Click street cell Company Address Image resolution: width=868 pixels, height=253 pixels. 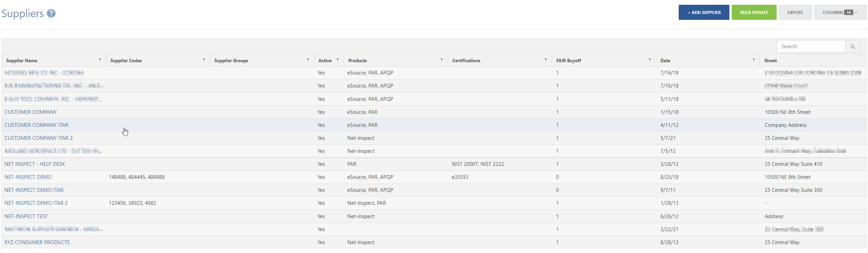786,125
